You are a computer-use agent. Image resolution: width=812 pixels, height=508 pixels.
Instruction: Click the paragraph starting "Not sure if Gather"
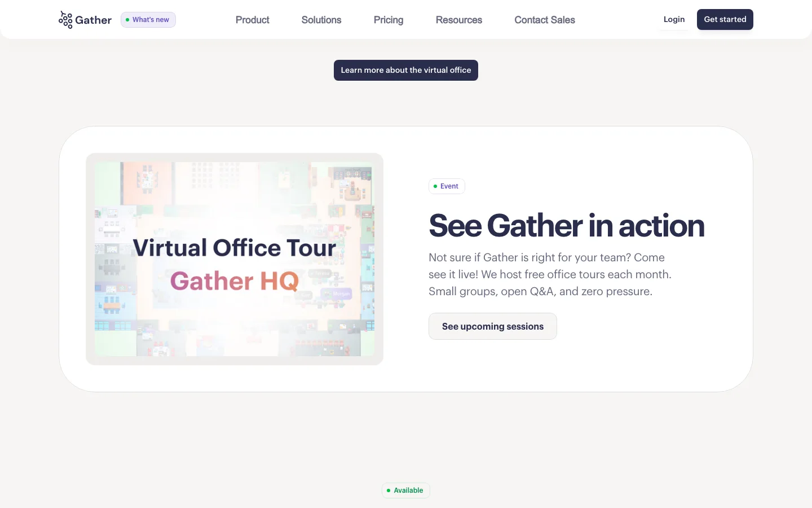(x=550, y=274)
